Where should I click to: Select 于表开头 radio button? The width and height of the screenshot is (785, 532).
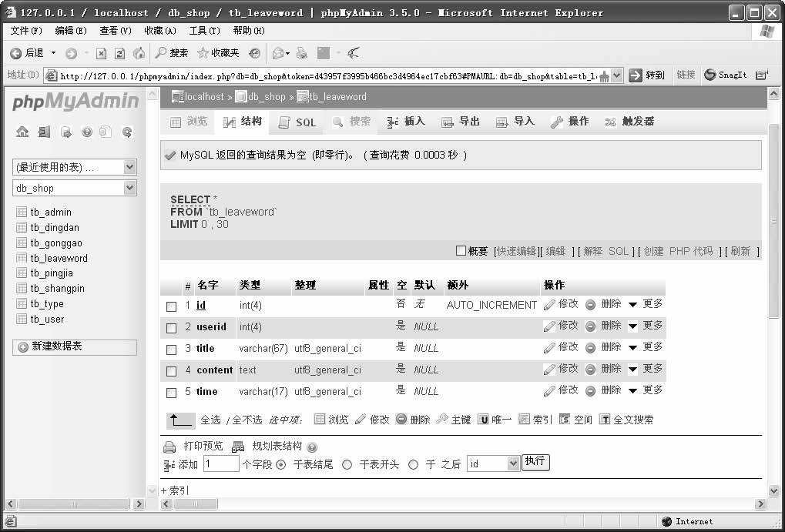(x=347, y=464)
